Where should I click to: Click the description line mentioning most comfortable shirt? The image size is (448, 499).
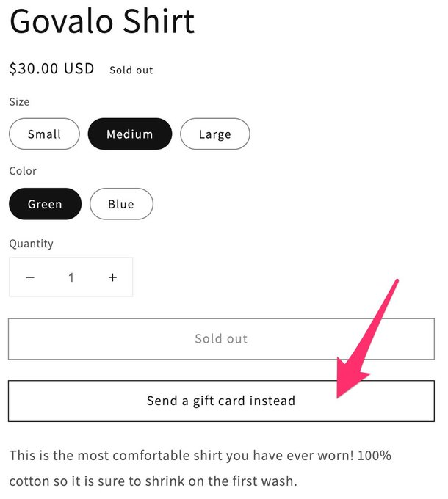[200, 456]
